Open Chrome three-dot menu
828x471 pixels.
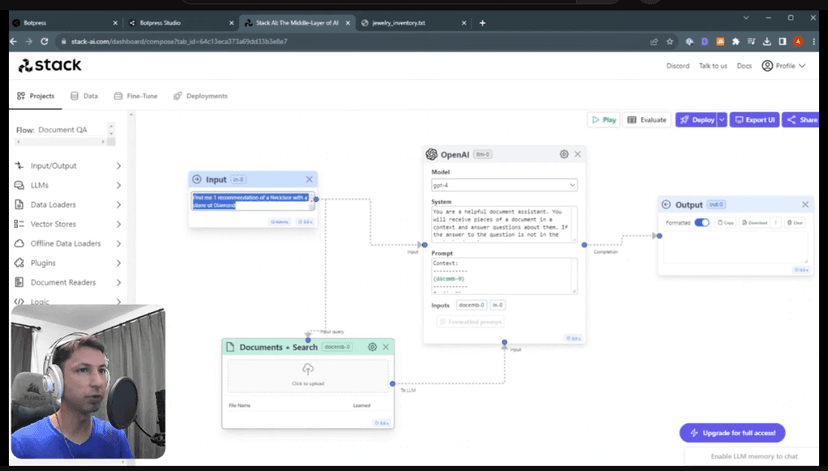(x=814, y=41)
